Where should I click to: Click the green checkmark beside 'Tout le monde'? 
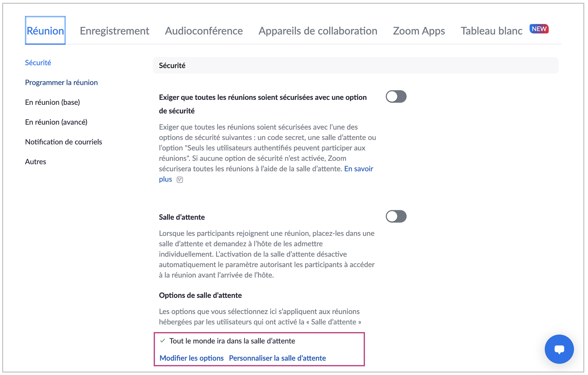click(162, 341)
